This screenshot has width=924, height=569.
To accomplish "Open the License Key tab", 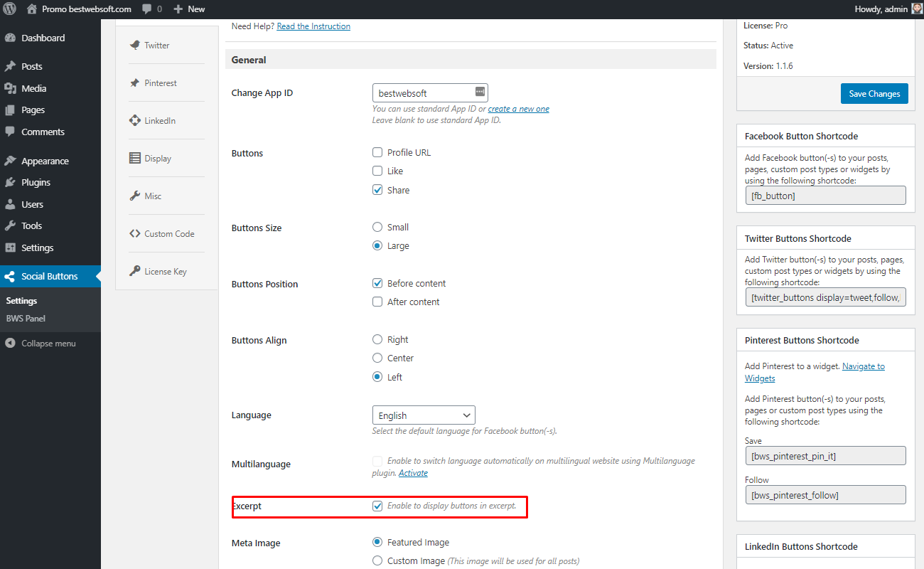I will tap(166, 271).
